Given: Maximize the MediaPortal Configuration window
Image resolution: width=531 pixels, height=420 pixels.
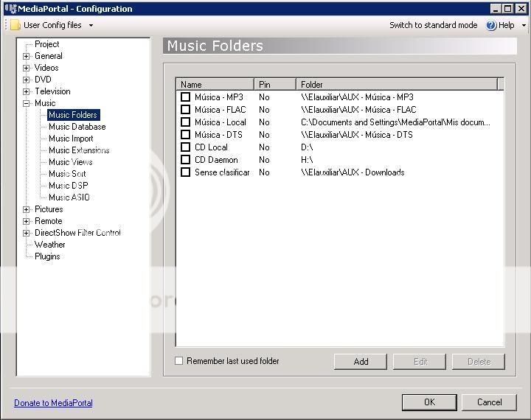Looking at the screenshot, I should 507,8.
